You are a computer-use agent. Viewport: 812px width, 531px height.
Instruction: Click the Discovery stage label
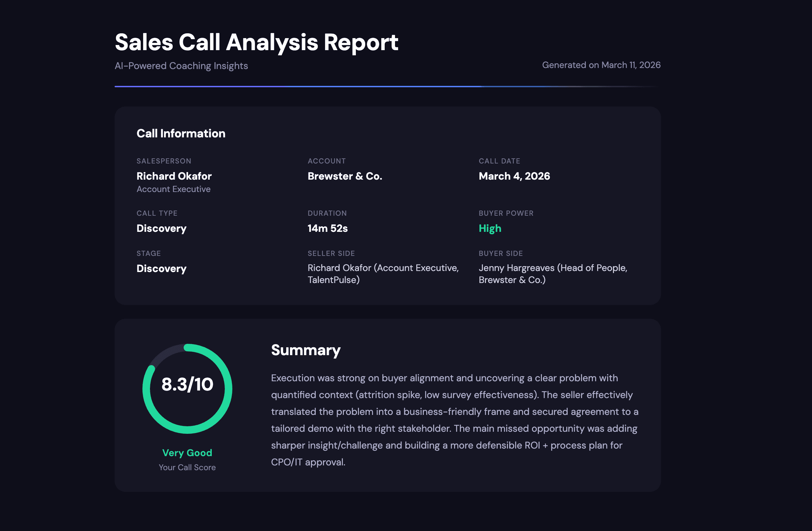(161, 268)
